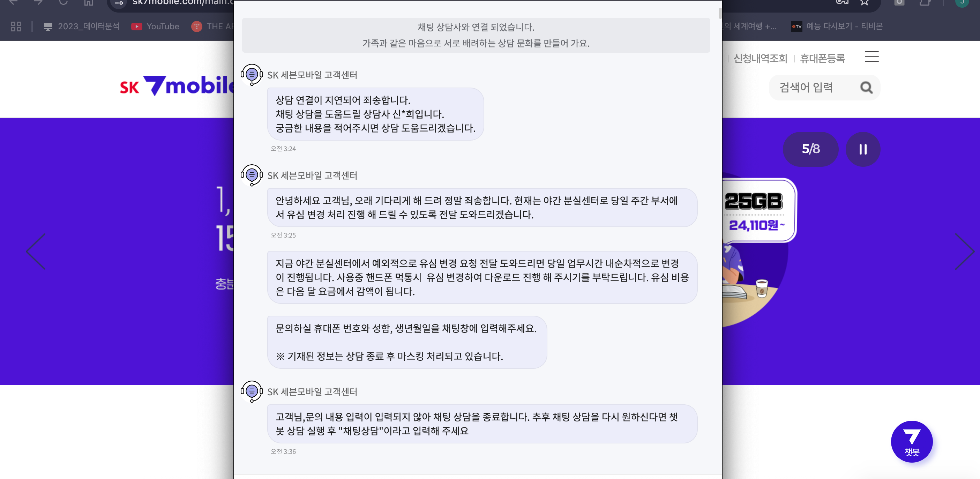Viewport: 980px width, 479px height.
Task: Bookmark this page with the star icon
Action: (x=865, y=2)
